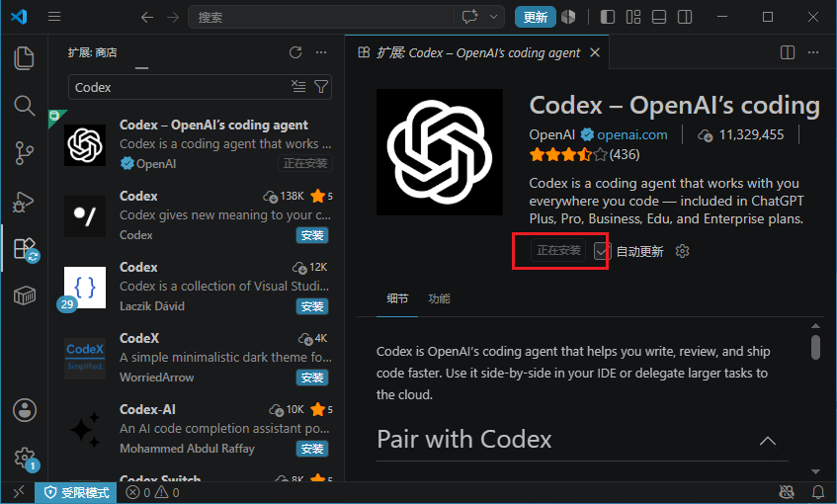Select the Codex-AI list entry
837x504 pixels.
click(197, 429)
